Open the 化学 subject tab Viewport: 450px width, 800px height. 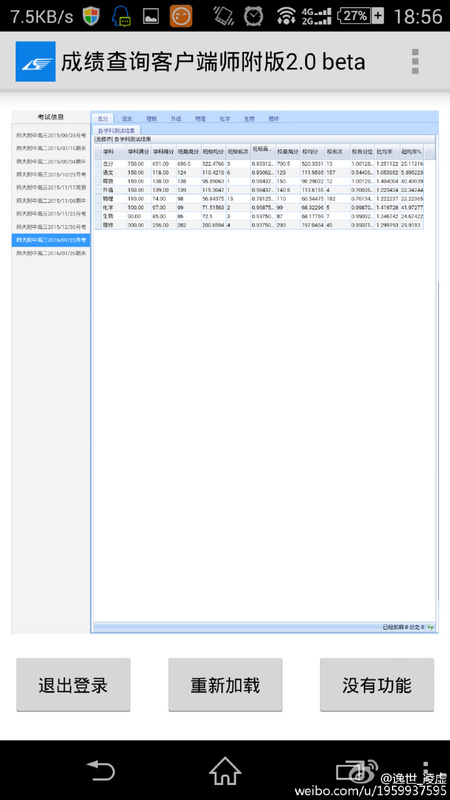(224, 118)
